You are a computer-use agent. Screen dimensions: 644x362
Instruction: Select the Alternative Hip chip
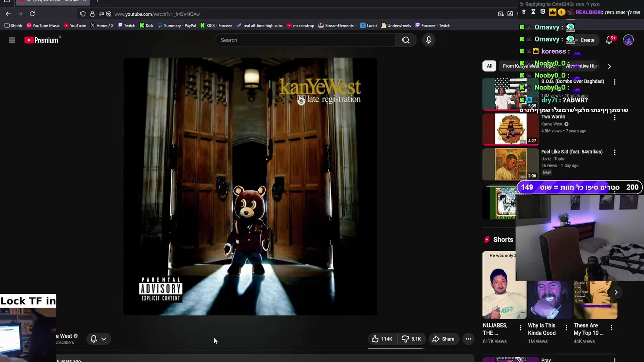[x=581, y=66]
